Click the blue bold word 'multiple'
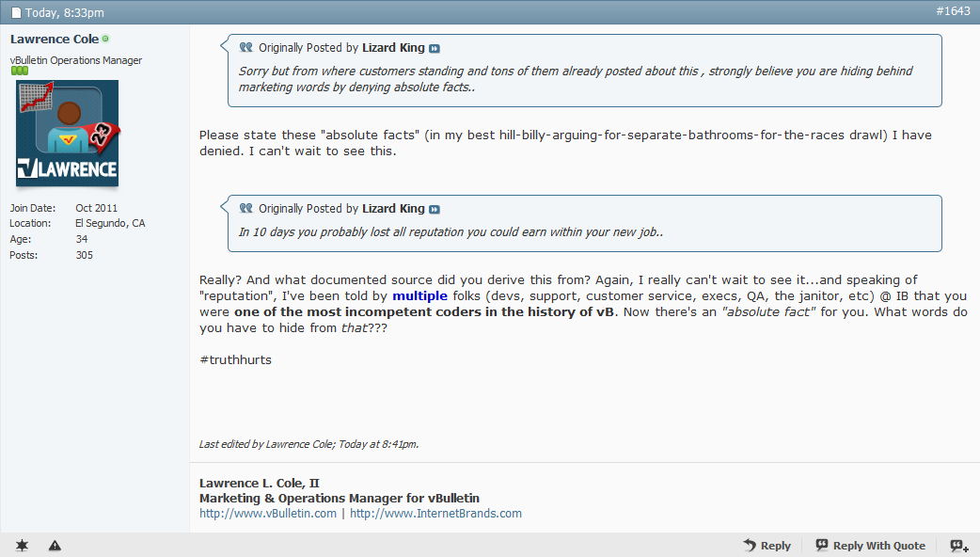Image resolution: width=980 pixels, height=557 pixels. click(420, 295)
